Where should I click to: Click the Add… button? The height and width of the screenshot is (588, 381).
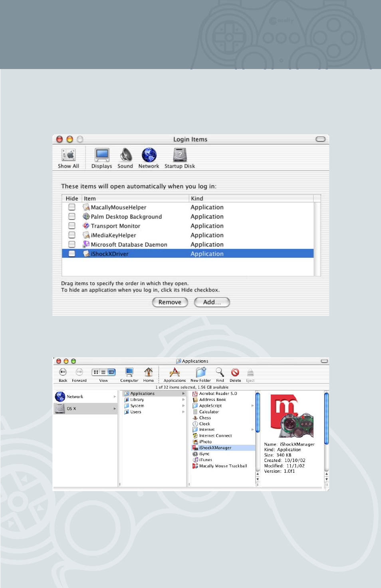212,302
